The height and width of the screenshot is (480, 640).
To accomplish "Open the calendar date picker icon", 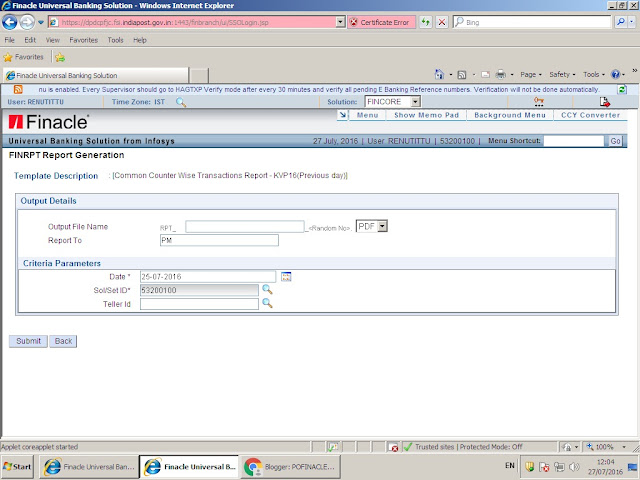I will (x=286, y=277).
